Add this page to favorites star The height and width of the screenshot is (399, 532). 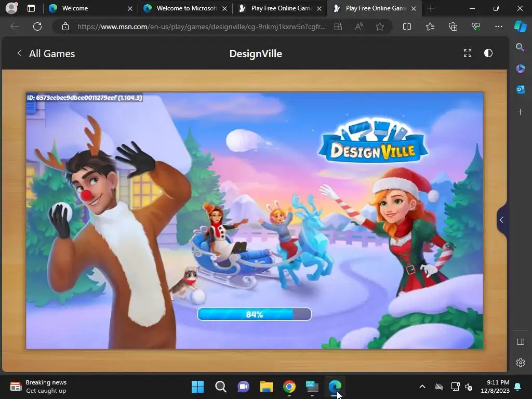click(x=380, y=26)
